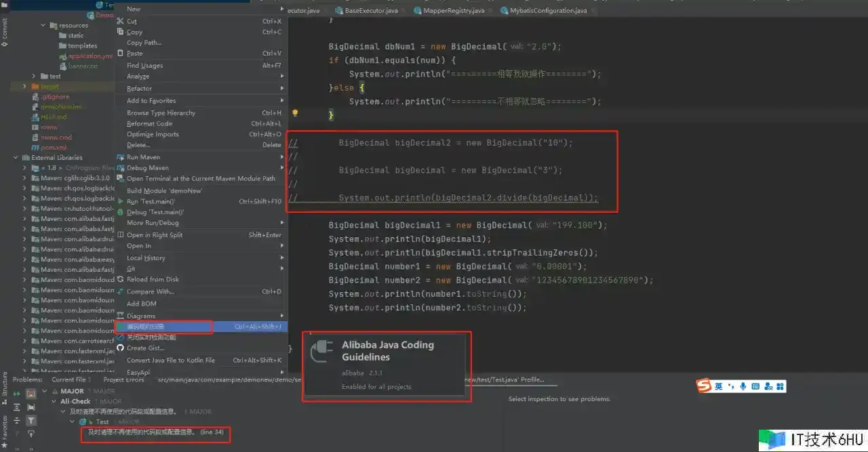Image resolution: width=868 pixels, height=452 pixels.
Task: Click the Cut scissors icon in context menu
Action: point(121,21)
